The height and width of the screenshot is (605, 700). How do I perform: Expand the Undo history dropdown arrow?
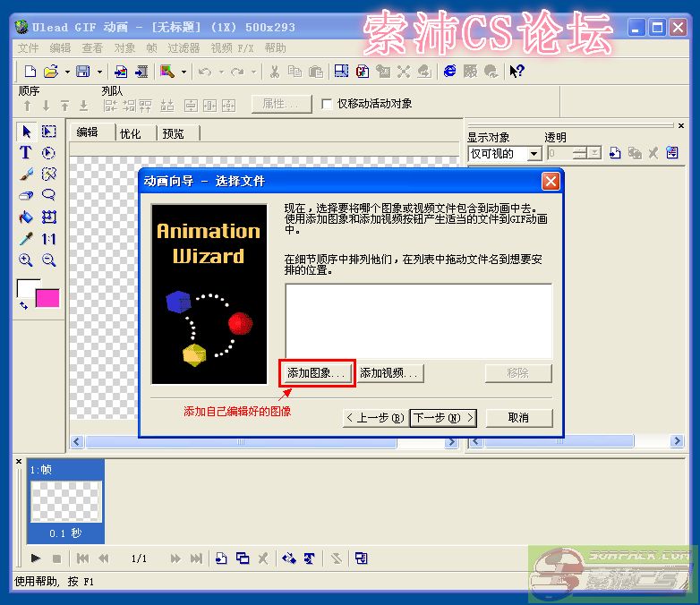pyautogui.click(x=221, y=72)
